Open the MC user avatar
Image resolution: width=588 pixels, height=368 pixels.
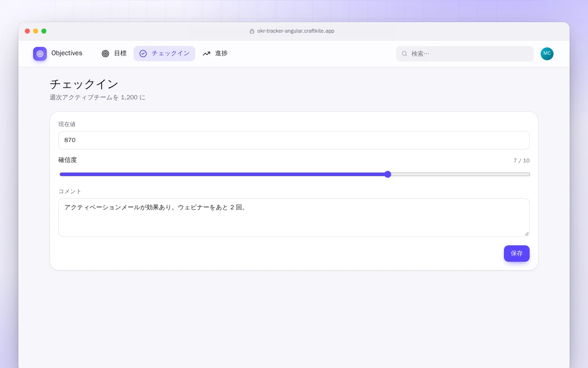[x=547, y=54]
